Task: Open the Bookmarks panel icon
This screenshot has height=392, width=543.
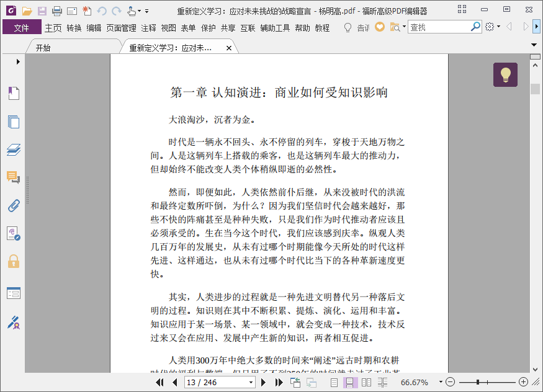Action: pyautogui.click(x=14, y=93)
